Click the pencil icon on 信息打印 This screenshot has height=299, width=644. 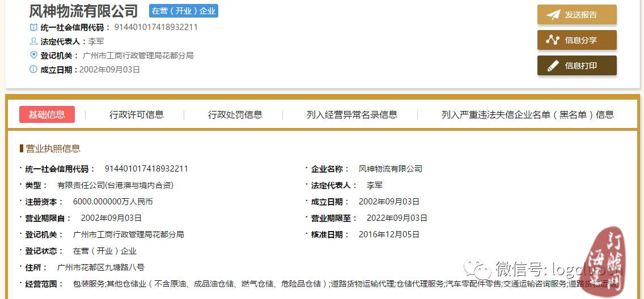pyautogui.click(x=553, y=66)
